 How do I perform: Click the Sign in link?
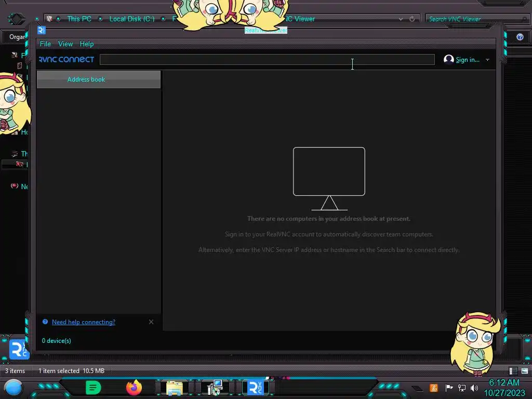point(467,60)
